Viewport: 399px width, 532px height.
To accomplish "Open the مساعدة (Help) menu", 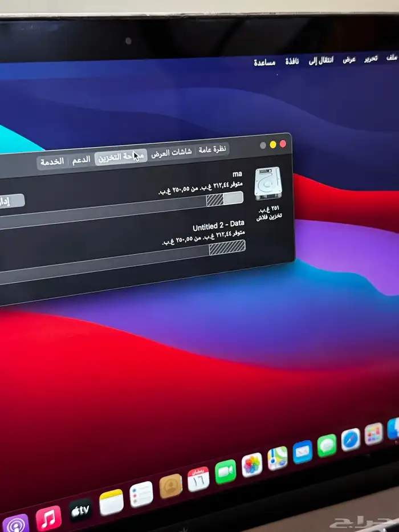I will (264, 62).
